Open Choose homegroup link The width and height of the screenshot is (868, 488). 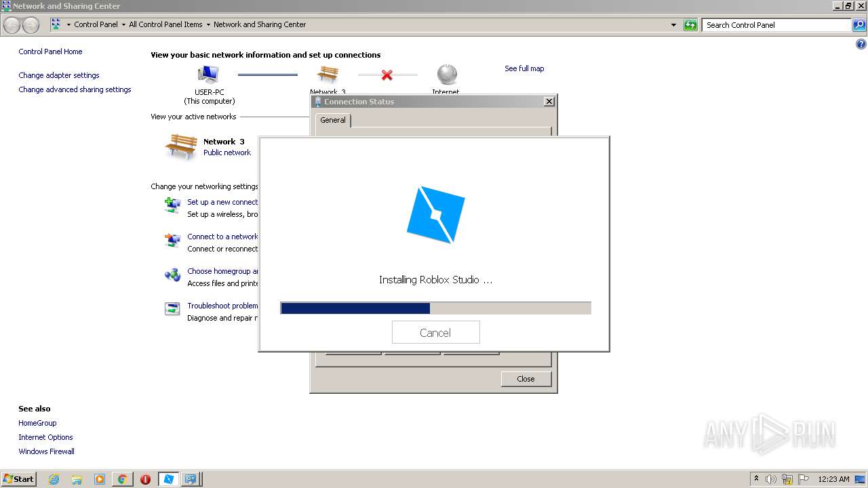click(222, 271)
